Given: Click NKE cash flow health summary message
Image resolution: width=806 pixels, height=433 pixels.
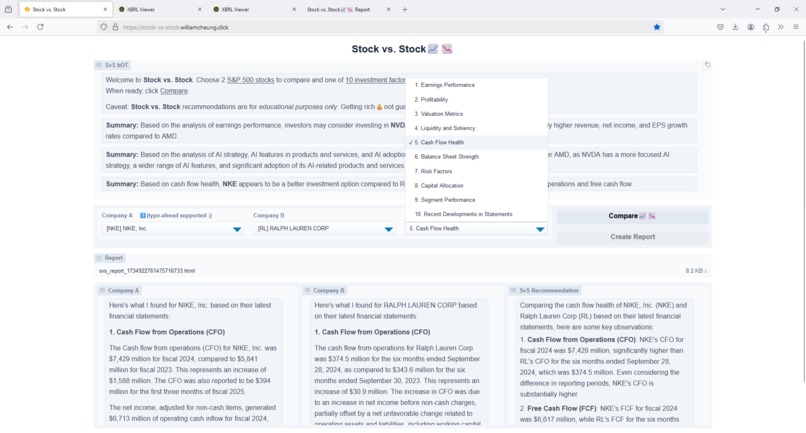Looking at the screenshot, I should (x=399, y=184).
